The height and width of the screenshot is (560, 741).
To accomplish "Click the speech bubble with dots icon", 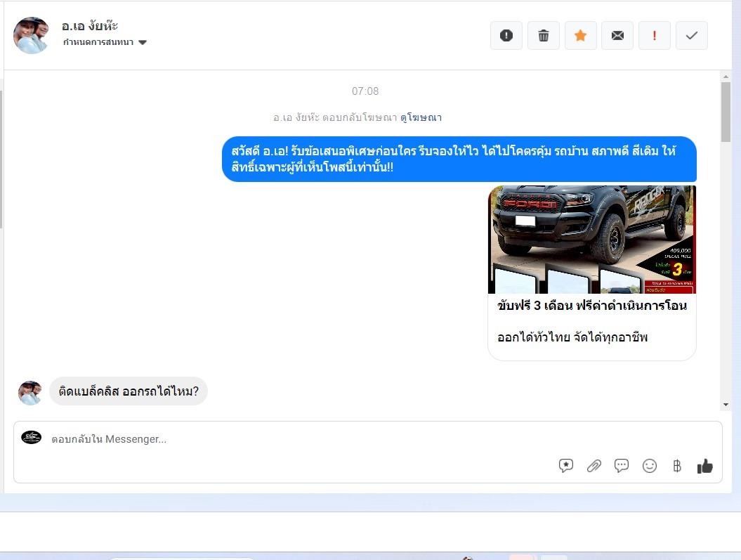I will tap(622, 466).
